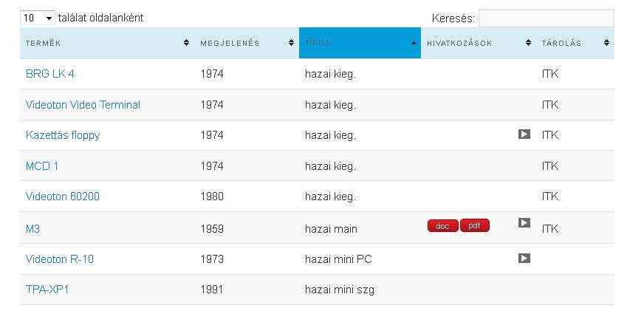This screenshot has height=311, width=644.
Task: Sort by the Hivatkozások column header
Action: (x=459, y=43)
